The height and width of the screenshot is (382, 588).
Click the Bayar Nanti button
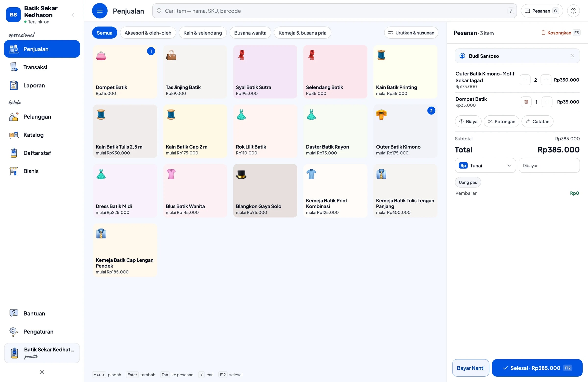tap(470, 368)
